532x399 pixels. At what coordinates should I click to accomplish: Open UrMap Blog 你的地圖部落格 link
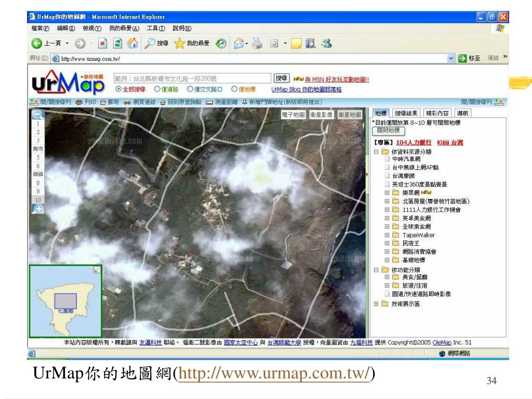tap(307, 89)
